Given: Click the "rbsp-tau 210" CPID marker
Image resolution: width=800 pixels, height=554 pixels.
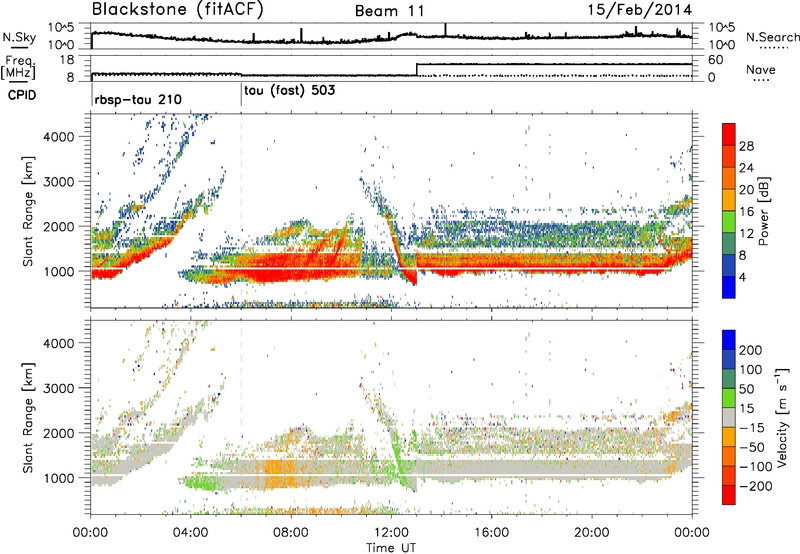Looking at the screenshot, I should (x=138, y=99).
